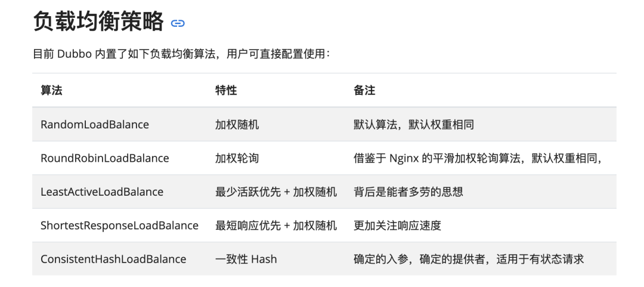This screenshot has height=287, width=644.
Task: Click the anchor link icon beside the heading
Action: 178,24
